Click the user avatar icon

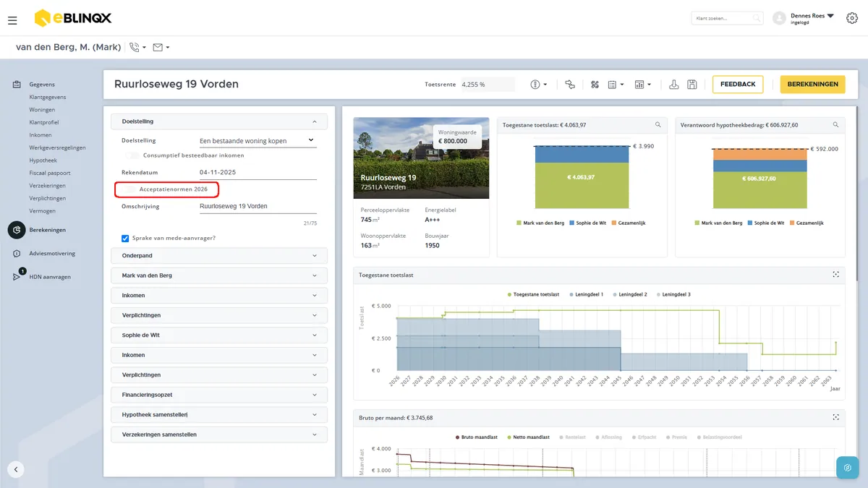coord(780,18)
